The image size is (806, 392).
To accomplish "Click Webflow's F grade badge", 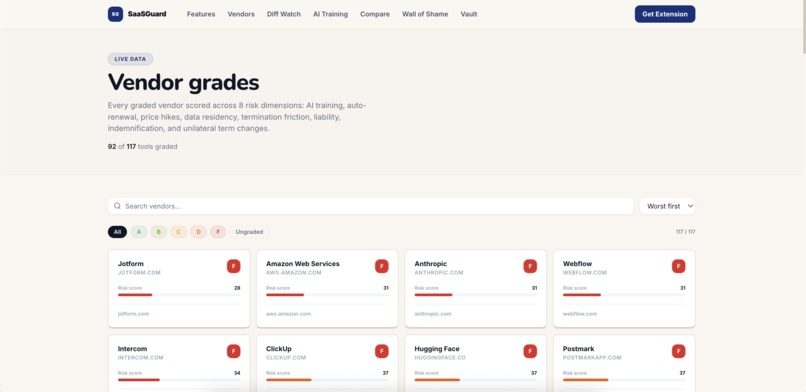I will click(679, 266).
